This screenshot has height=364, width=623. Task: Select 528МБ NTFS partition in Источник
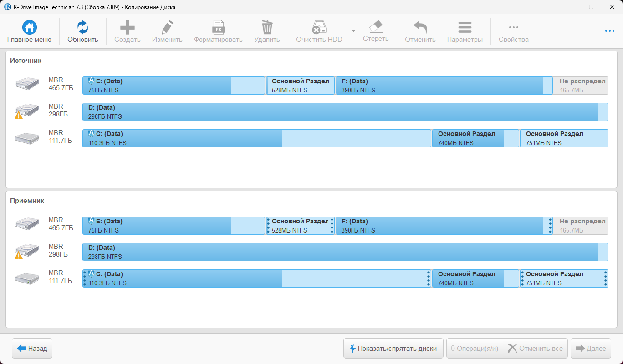[300, 86]
